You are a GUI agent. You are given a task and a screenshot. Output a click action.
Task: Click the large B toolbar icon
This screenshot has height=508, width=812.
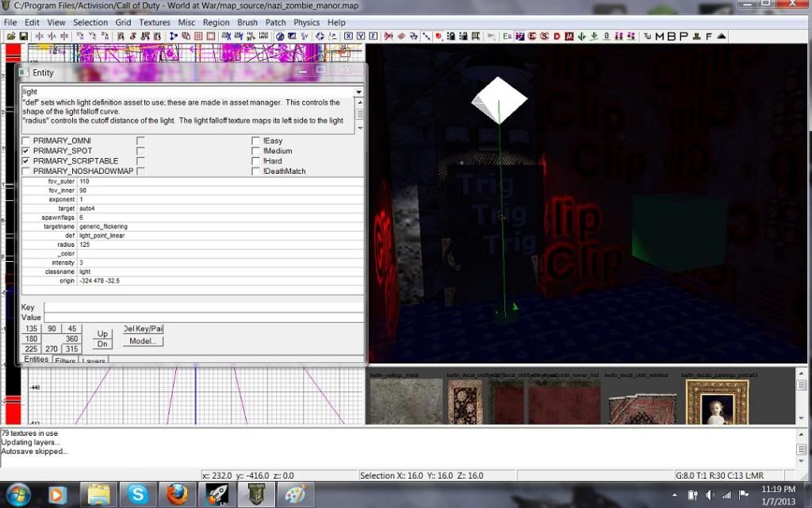tap(672, 37)
